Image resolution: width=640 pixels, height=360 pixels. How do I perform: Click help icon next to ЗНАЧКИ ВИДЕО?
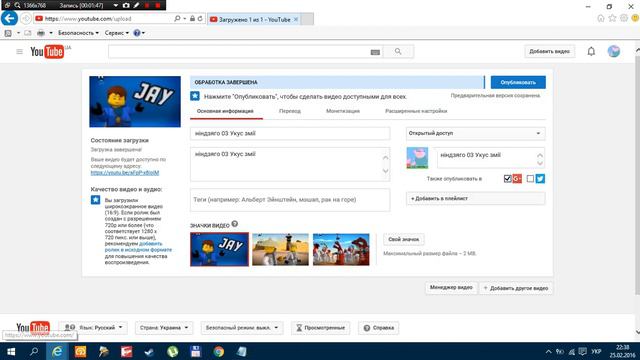pos(235,224)
